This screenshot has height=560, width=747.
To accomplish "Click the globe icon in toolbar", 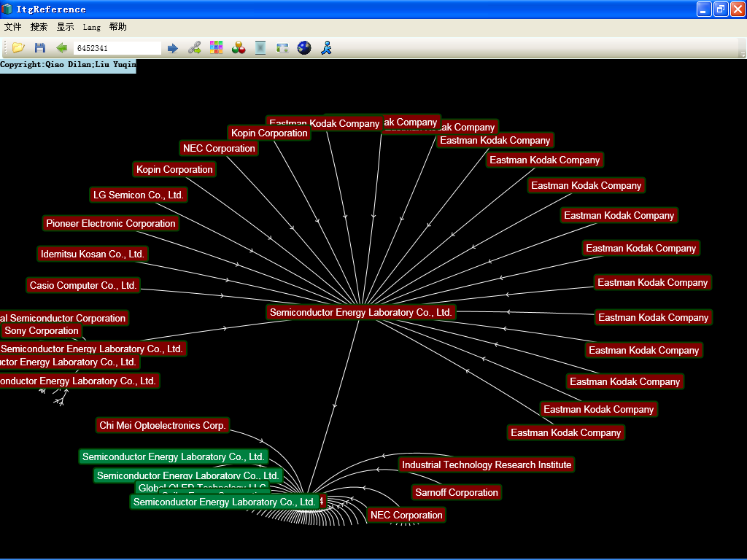I will point(304,47).
